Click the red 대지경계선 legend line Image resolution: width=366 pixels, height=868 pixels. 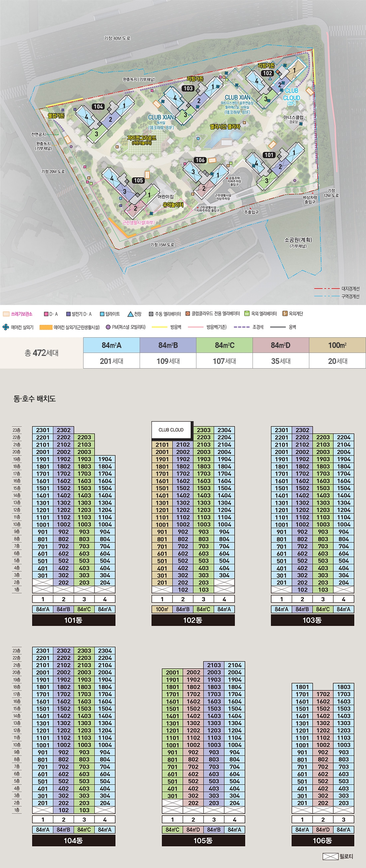327,289
